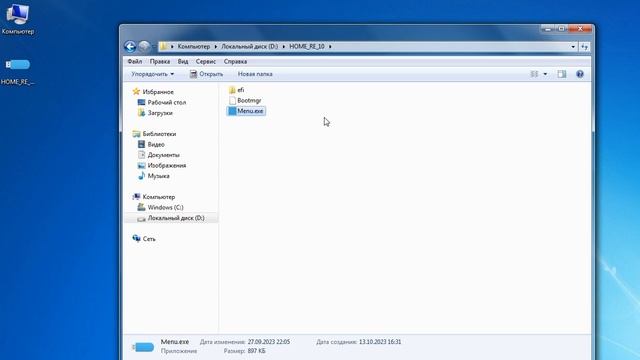Click the modification date 27.09.2023 22:05

click(x=269, y=342)
